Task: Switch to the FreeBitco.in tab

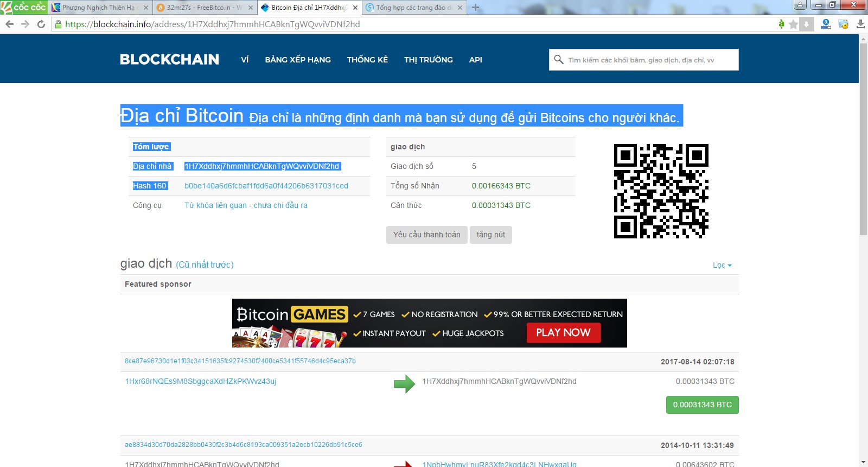Action: coord(205,8)
